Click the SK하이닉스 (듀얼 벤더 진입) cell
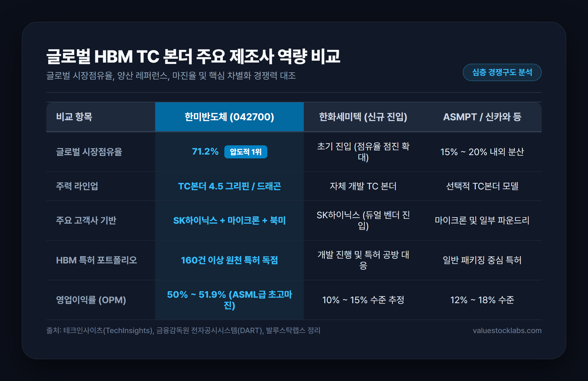 point(363,220)
